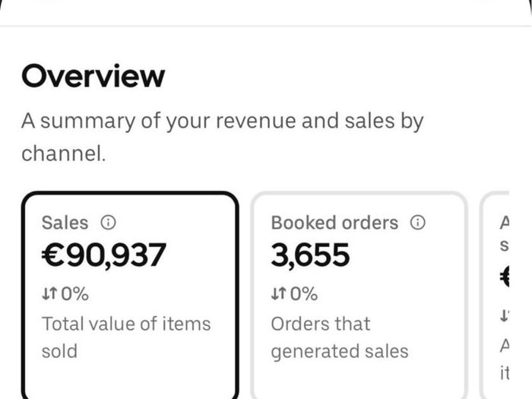Click the €90,937 sales figure
Image resolution: width=532 pixels, height=399 pixels.
coord(104,255)
